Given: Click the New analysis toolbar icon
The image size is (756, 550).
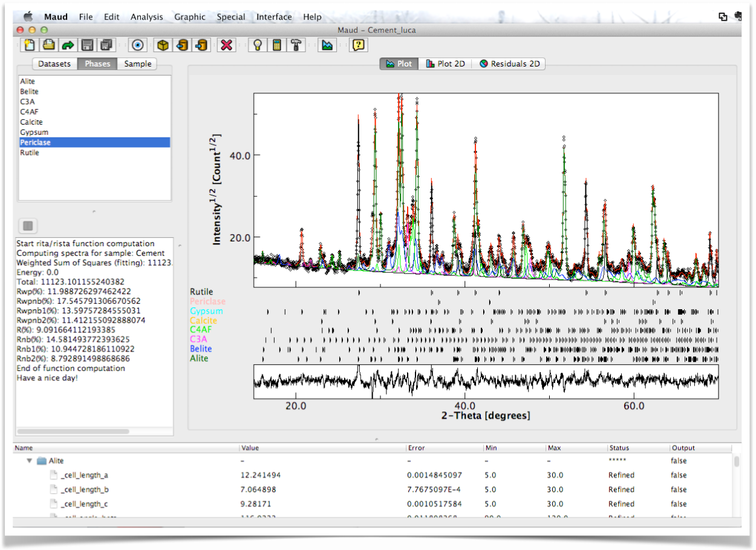Looking at the screenshot, I should tap(29, 45).
